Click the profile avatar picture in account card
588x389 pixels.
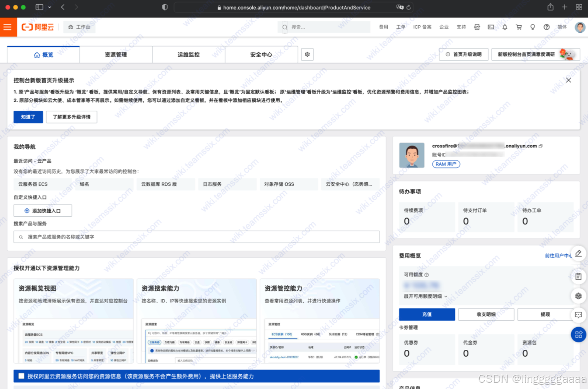click(412, 155)
